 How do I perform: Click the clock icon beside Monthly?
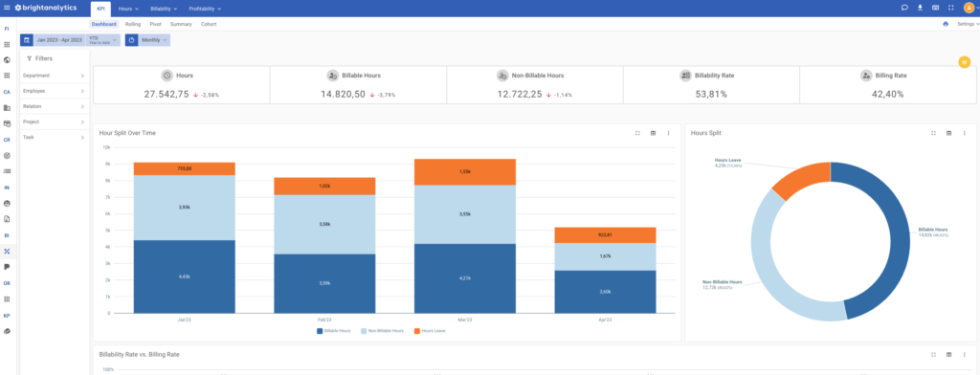(132, 40)
